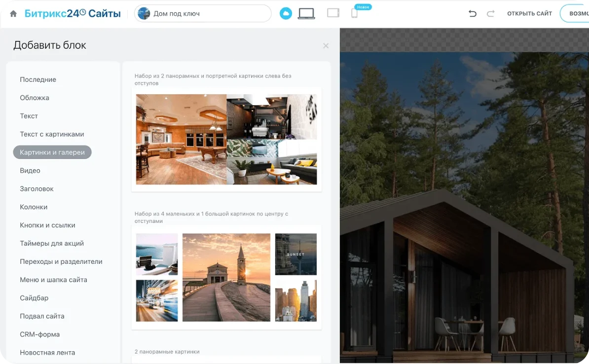The height and width of the screenshot is (364, 589).
Task: Click the ВОЗМОЖНОСТИ button at top right
Action: 575,13
